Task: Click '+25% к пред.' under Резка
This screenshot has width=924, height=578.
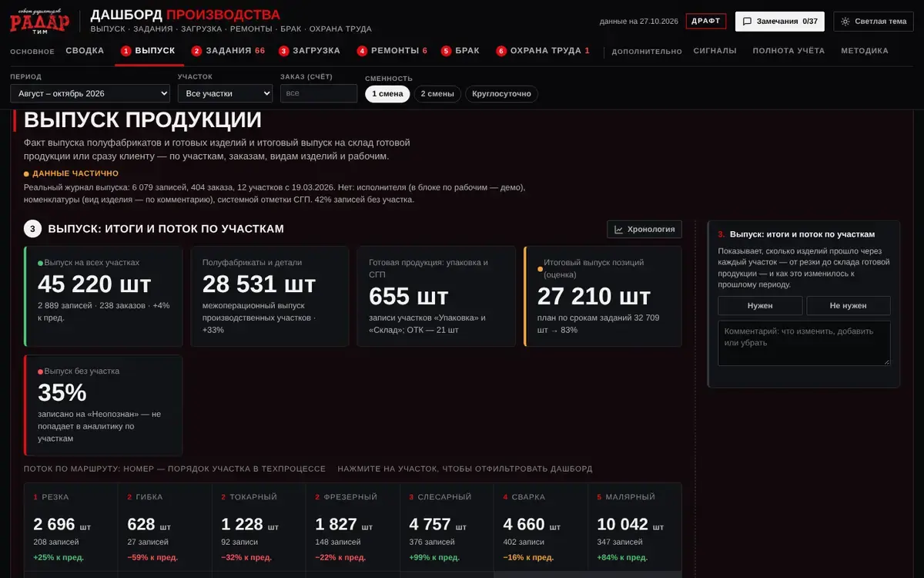Action: (x=59, y=557)
